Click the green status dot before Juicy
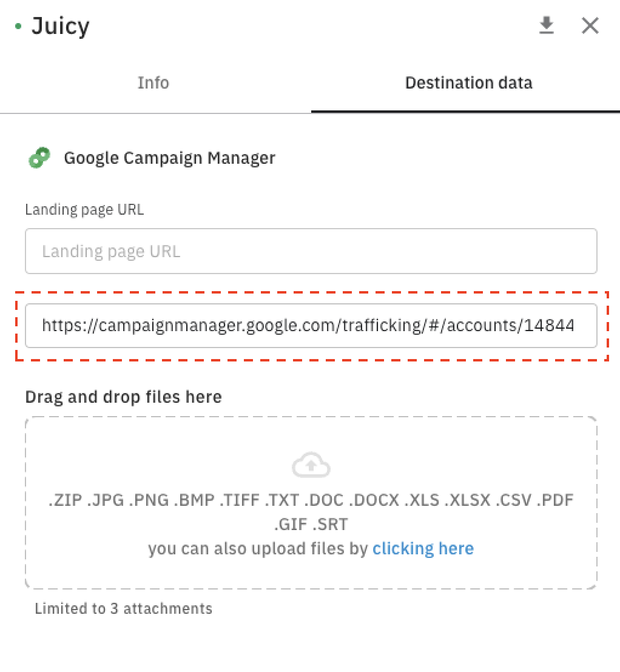Image resolution: width=620 pixels, height=672 pixels. coord(18,27)
